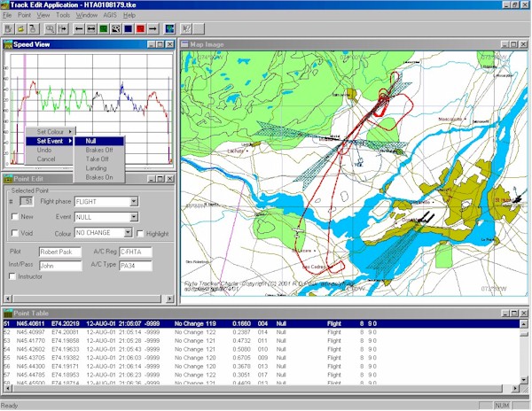
Task: Open the Colour dropdown
Action: [129, 233]
